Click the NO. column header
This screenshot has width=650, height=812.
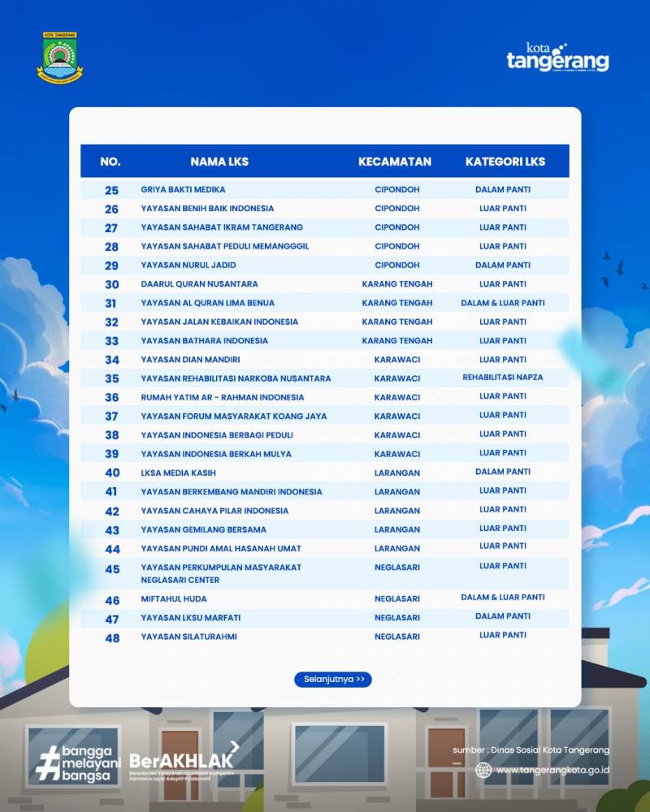pyautogui.click(x=110, y=162)
